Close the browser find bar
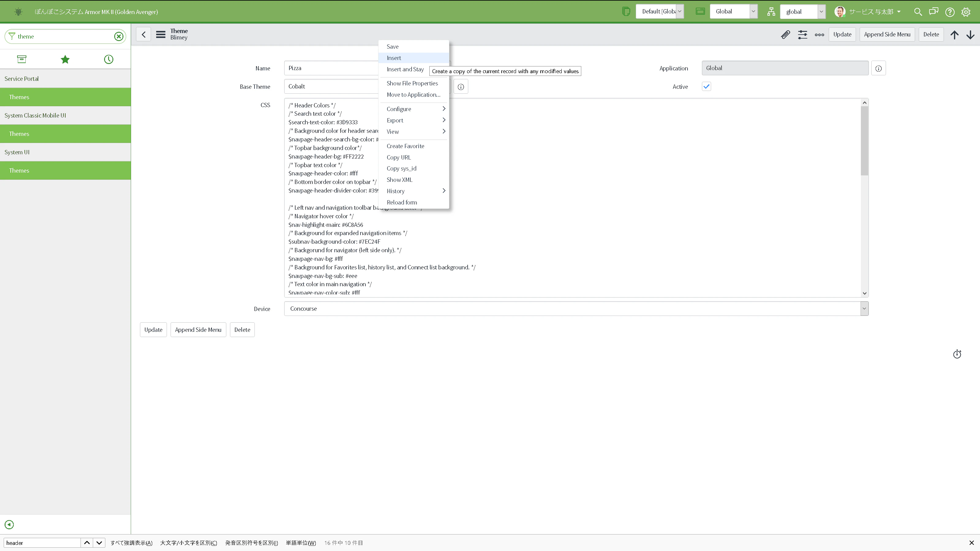The image size is (980, 551). [971, 543]
